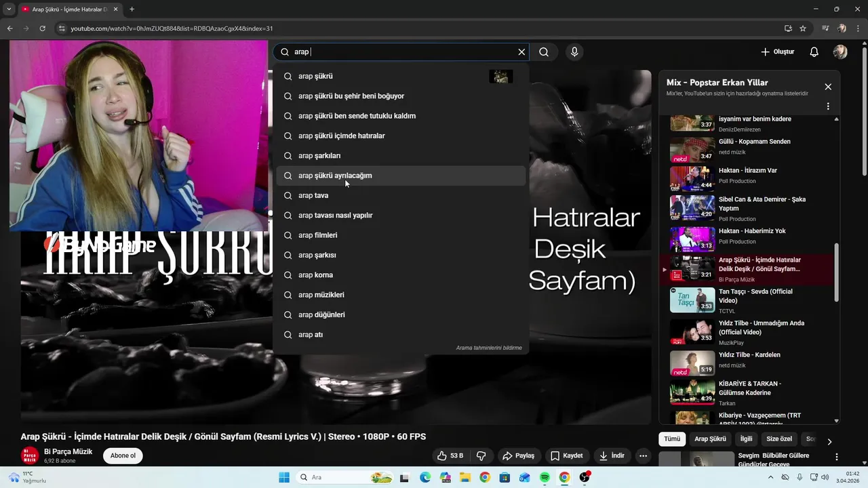Viewport: 868px width, 488px height.
Task: Show more filter chips with right arrow
Action: (x=829, y=441)
